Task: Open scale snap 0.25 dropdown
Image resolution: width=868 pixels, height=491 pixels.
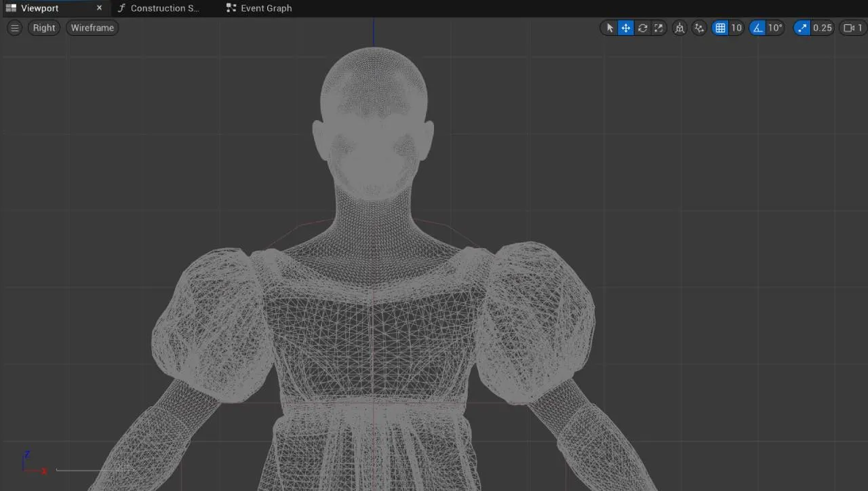Action: [823, 28]
